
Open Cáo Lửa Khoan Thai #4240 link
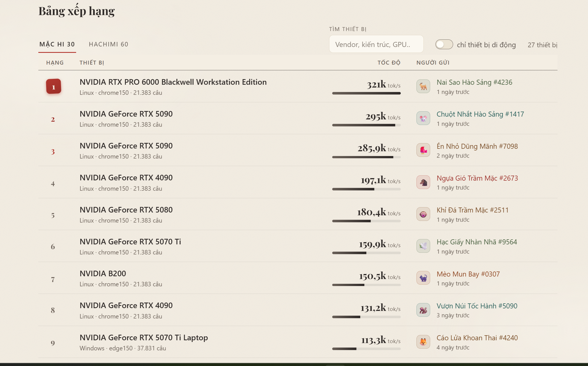tap(477, 338)
